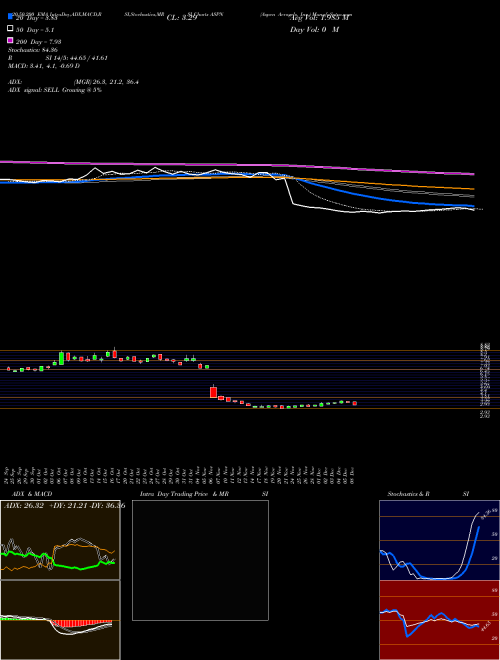Click the 'Intra Day Trading Price & MR' title
Viewport: 500px width, 660px height.
(x=184, y=494)
